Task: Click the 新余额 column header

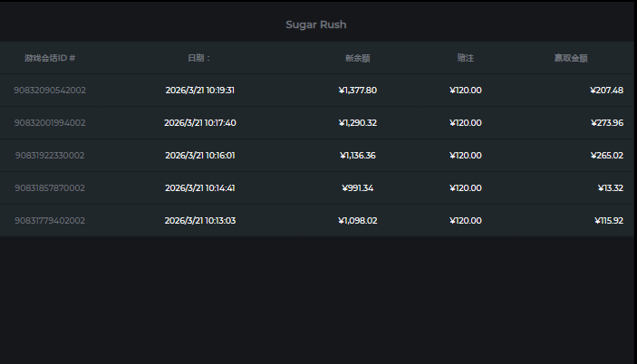Action: [358, 58]
